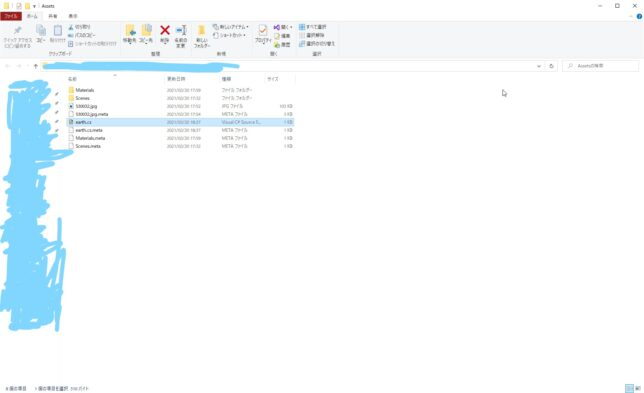Delete the file with the red X
Viewport: 644px width, 393px height.
point(165,34)
